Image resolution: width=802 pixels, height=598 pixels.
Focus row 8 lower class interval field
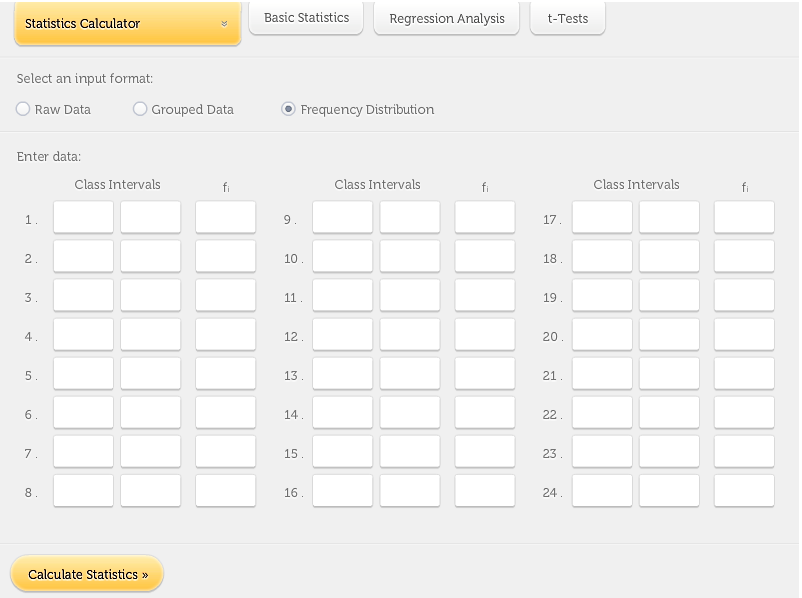[x=83, y=491]
